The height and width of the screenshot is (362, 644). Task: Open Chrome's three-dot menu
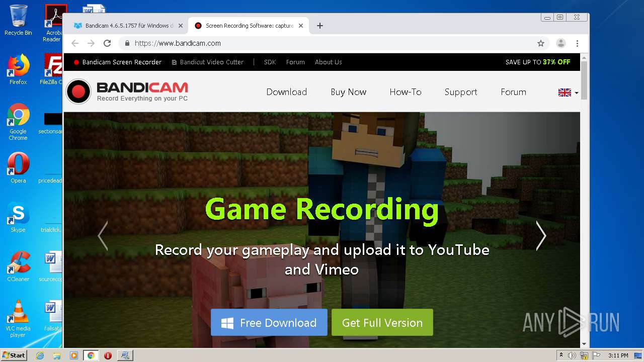[x=577, y=43]
